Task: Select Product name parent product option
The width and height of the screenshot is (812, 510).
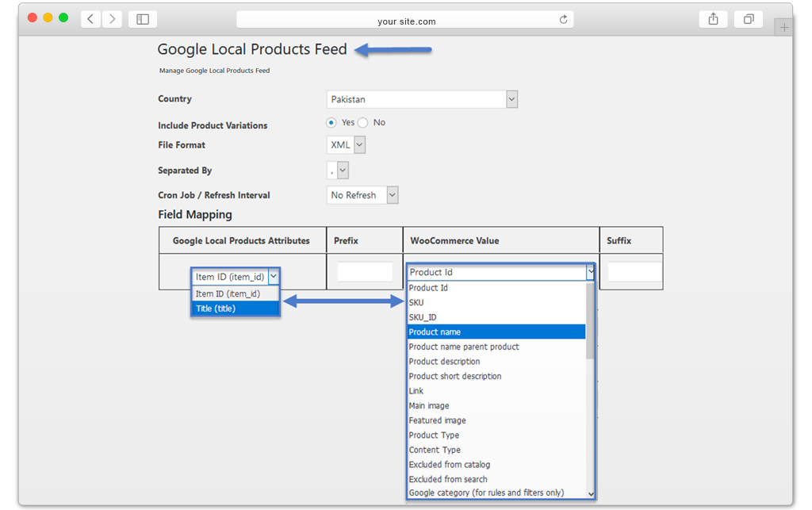Action: (496, 347)
